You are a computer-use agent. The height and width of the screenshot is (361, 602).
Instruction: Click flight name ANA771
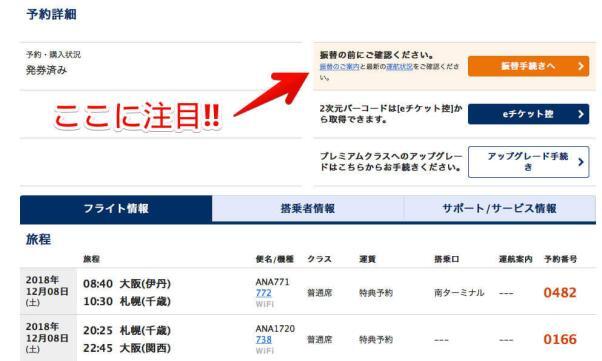coord(273,282)
